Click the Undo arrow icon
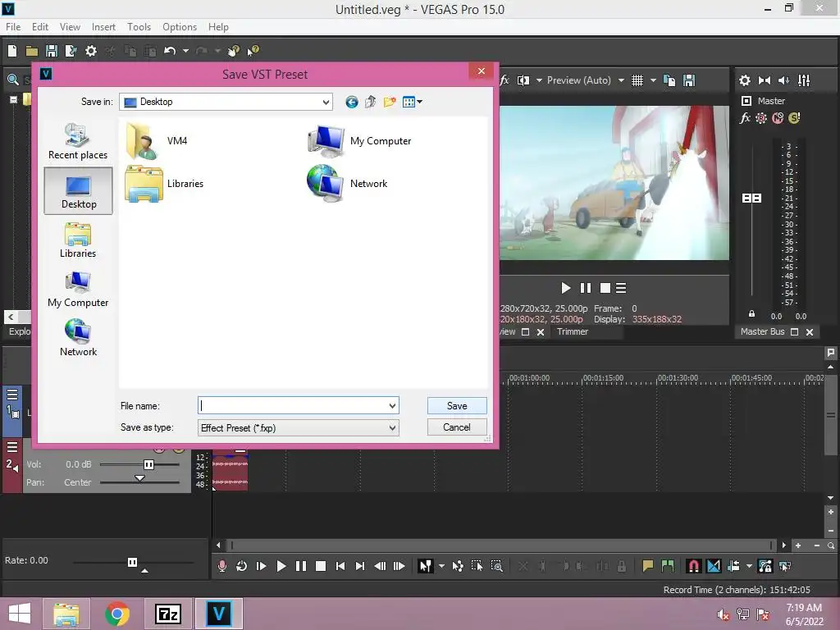This screenshot has width=840, height=630. pos(170,51)
